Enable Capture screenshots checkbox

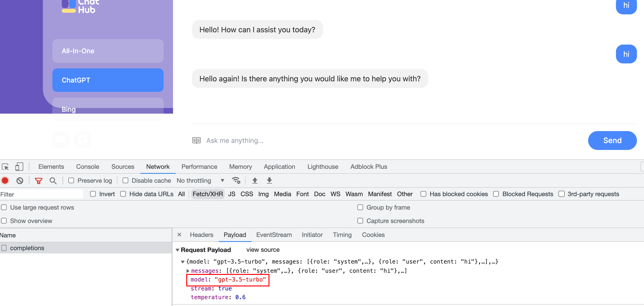pyautogui.click(x=360, y=221)
